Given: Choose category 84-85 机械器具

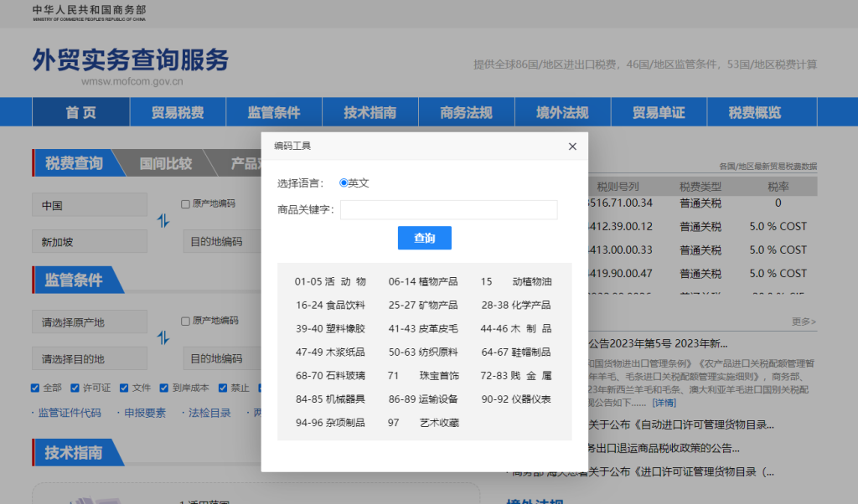Looking at the screenshot, I should point(330,399).
